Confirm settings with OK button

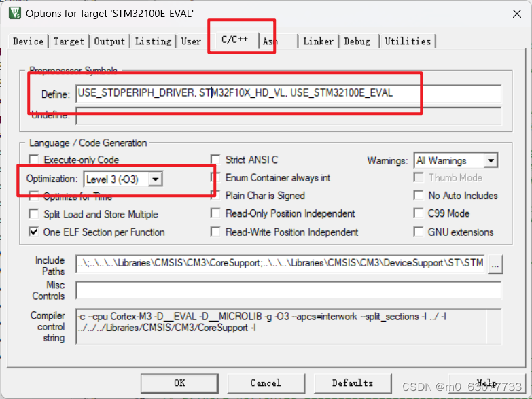tap(179, 383)
